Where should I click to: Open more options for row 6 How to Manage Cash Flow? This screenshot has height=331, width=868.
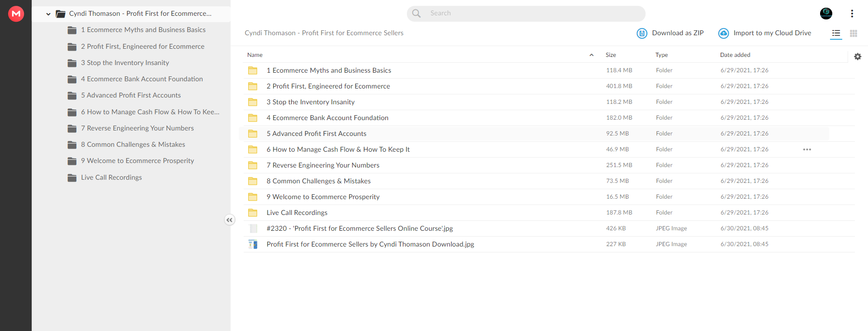[x=807, y=149]
